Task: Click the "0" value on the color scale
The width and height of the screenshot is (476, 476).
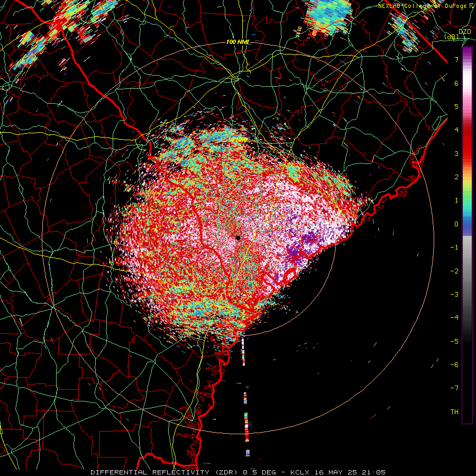Action: point(456,224)
